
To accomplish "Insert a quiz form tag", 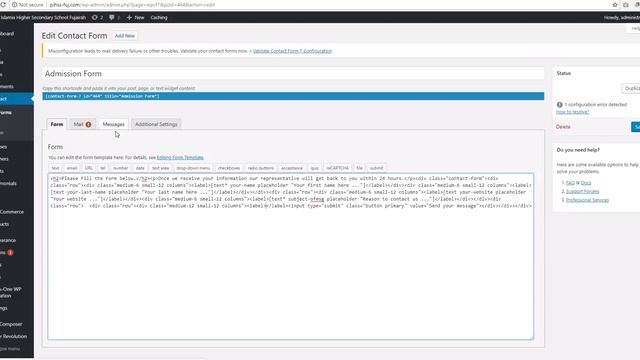I will pyautogui.click(x=314, y=168).
